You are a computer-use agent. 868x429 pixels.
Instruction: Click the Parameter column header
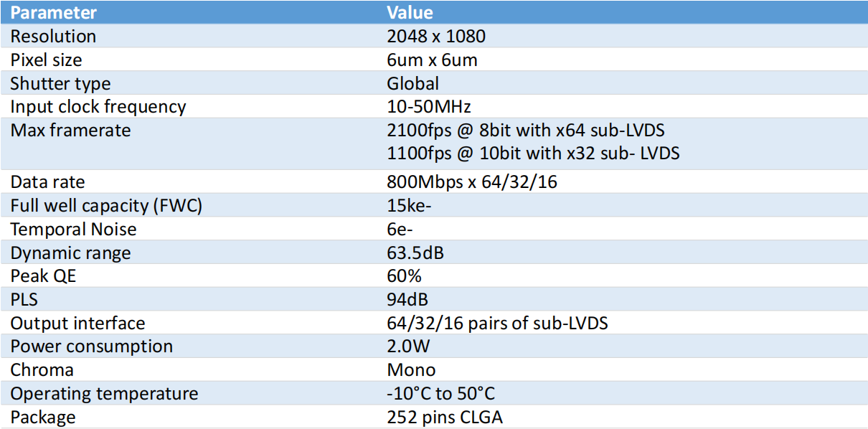(x=54, y=12)
